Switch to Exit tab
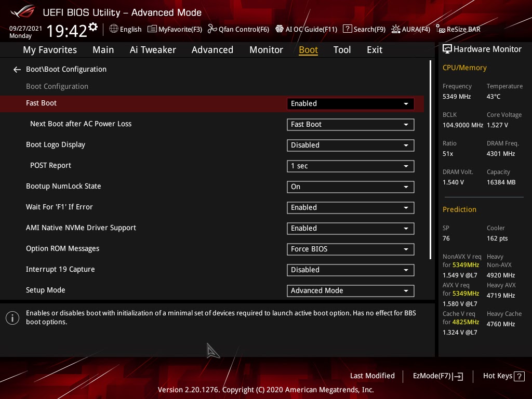Screen dimensions: 532x399 (x=375, y=50)
